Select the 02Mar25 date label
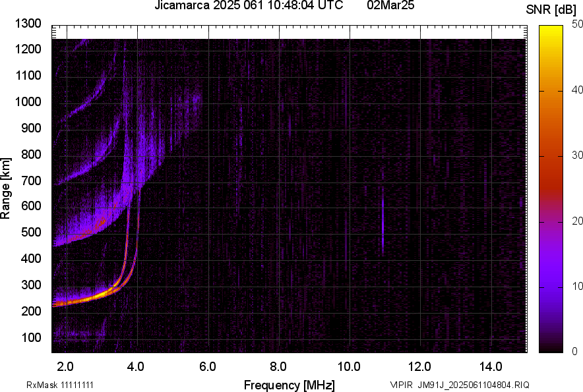583x392 pixels. point(390,6)
